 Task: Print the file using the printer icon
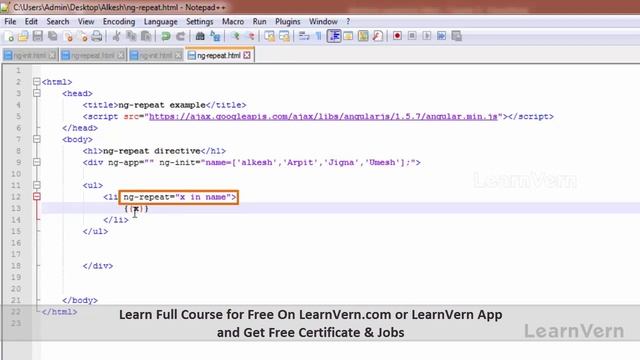97,36
